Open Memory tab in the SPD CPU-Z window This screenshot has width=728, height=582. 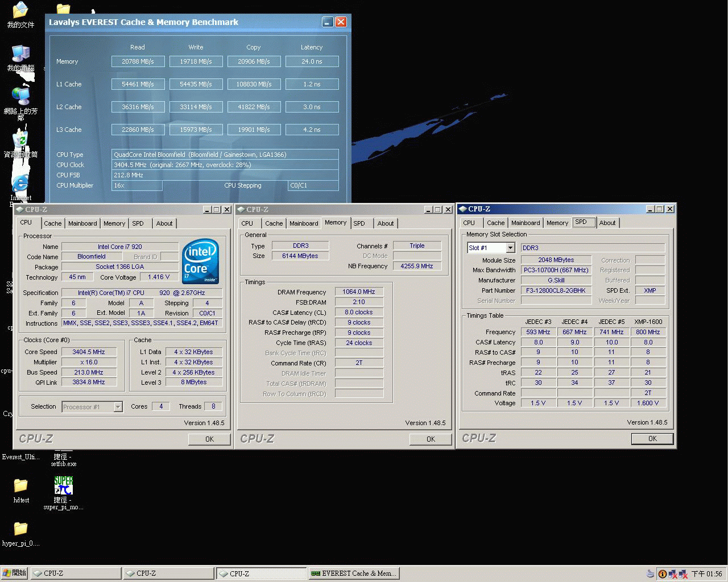point(557,223)
